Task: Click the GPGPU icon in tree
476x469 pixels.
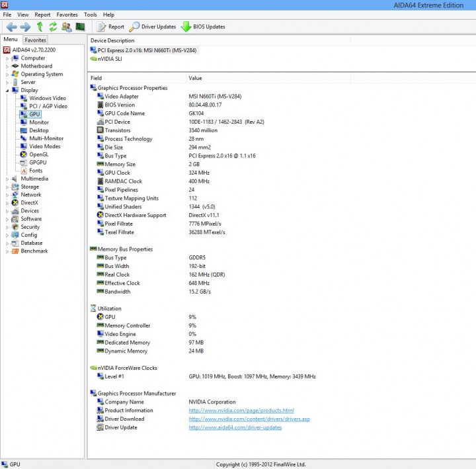Action: [x=24, y=163]
